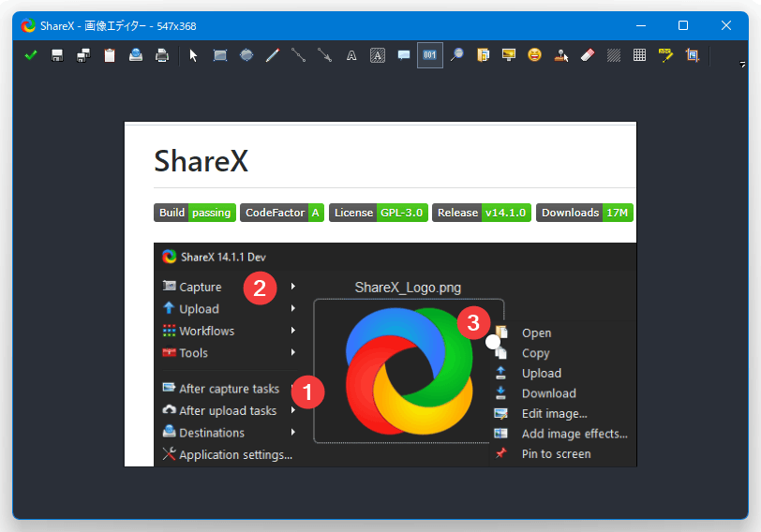Click the green checkmark to finish editing

click(x=31, y=55)
